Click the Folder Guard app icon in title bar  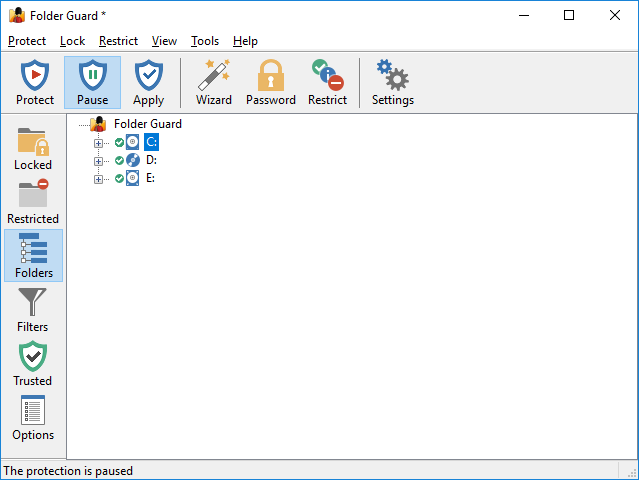17,15
